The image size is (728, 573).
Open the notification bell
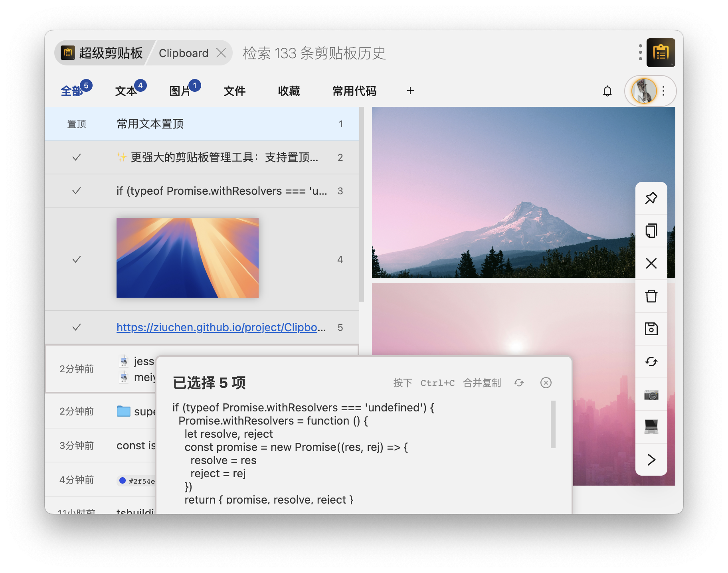(x=607, y=91)
